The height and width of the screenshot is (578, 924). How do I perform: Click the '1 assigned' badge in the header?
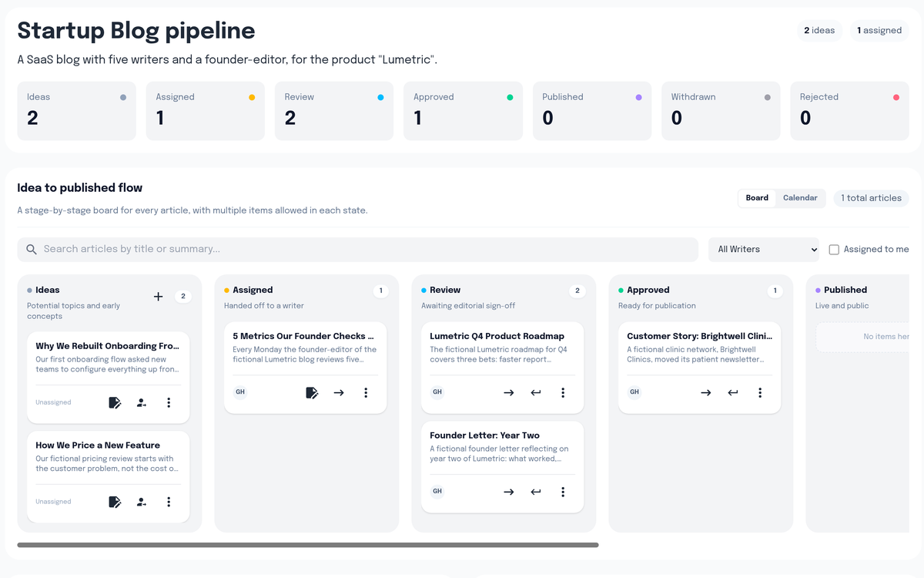click(879, 30)
